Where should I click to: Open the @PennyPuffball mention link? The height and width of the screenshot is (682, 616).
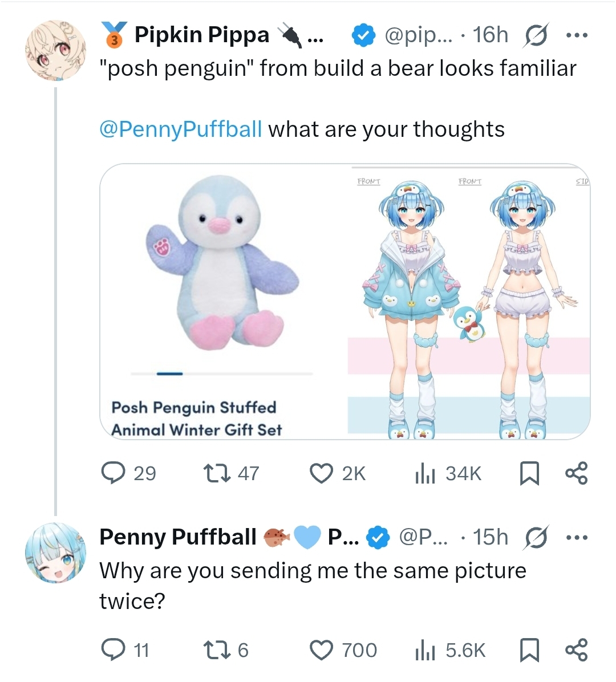[x=181, y=129]
